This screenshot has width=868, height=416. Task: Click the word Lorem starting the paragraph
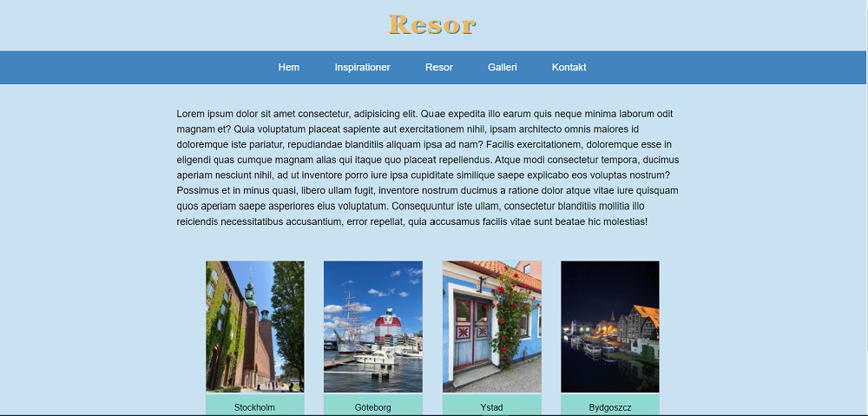click(190, 114)
